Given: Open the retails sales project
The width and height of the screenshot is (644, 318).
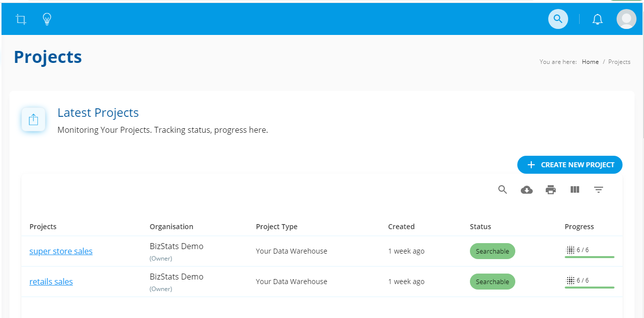Looking at the screenshot, I should click(51, 282).
